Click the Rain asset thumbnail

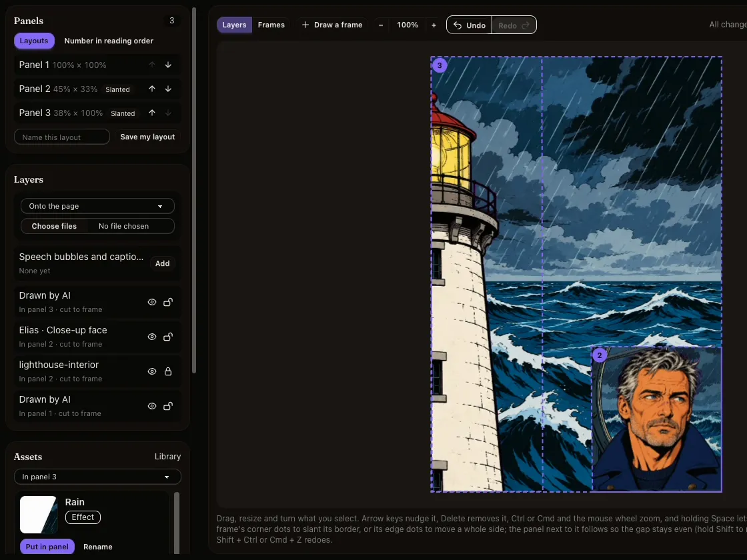(x=39, y=514)
